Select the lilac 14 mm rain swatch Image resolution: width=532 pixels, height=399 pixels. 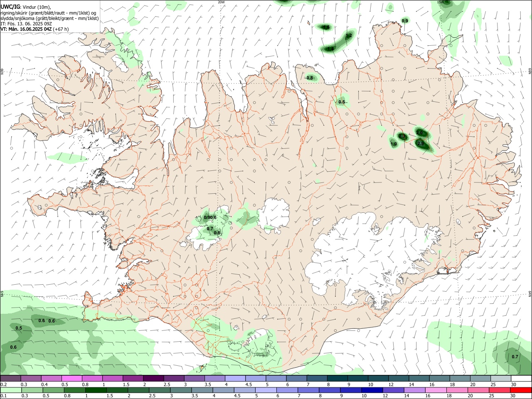coord(414,390)
